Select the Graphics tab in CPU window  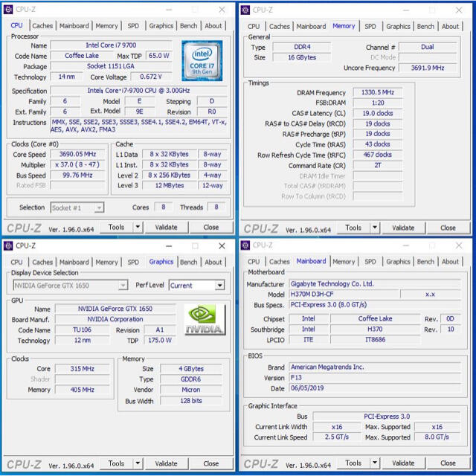click(161, 26)
